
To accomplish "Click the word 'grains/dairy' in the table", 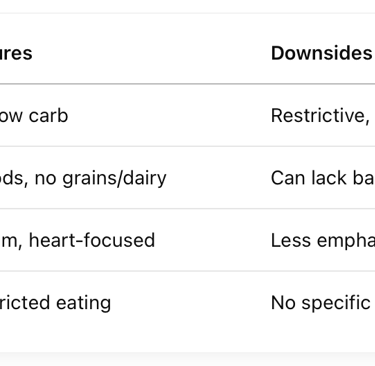I will 114,178.
